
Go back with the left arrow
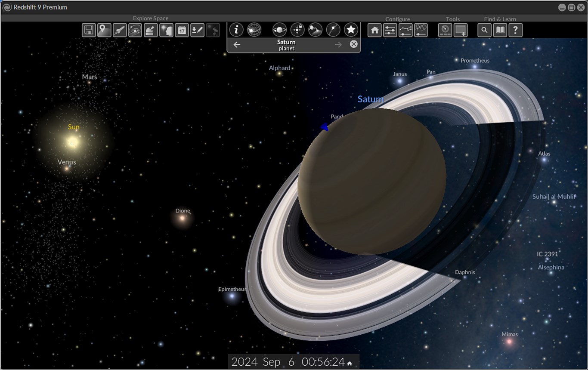click(237, 45)
